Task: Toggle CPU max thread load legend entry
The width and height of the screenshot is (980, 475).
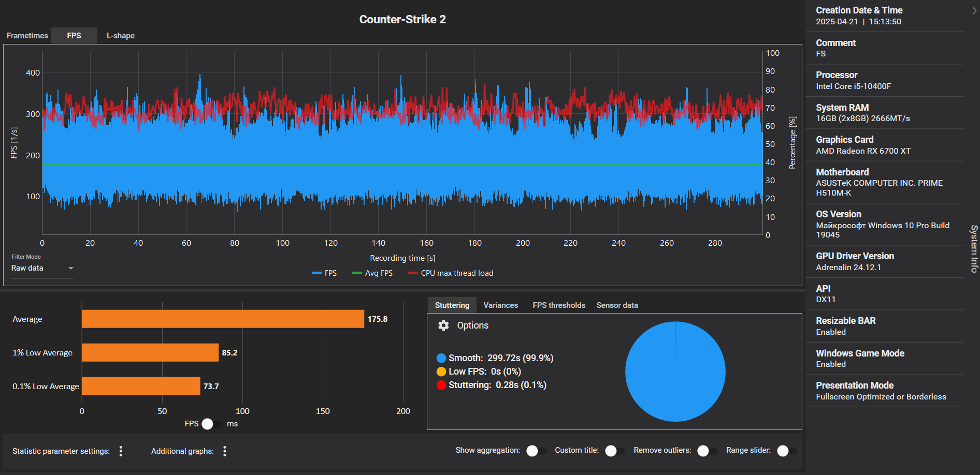Action: pos(451,273)
